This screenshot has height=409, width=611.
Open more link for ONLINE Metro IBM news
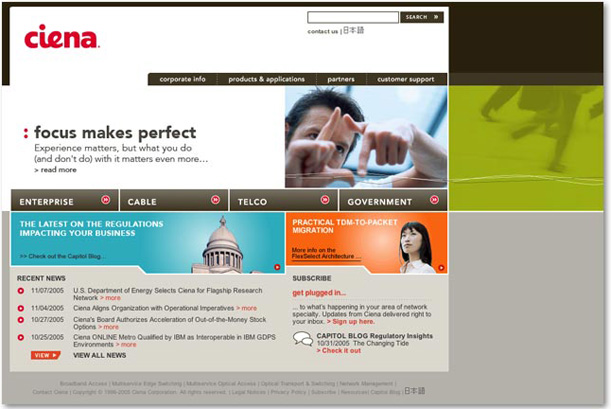pyautogui.click(x=126, y=345)
